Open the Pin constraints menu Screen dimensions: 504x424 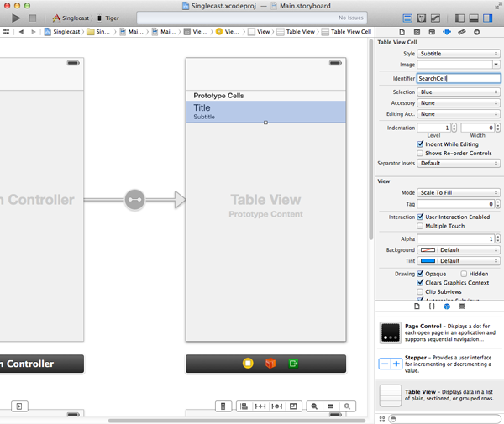[x=260, y=406]
